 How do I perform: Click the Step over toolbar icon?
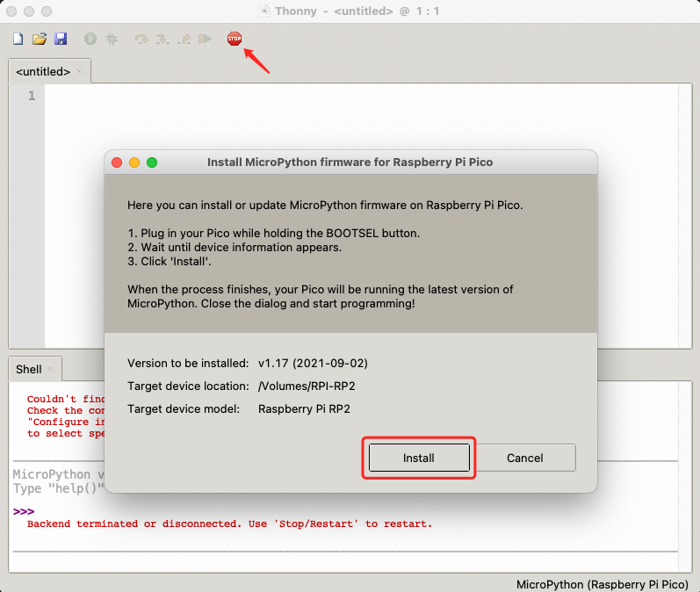pyautogui.click(x=141, y=40)
